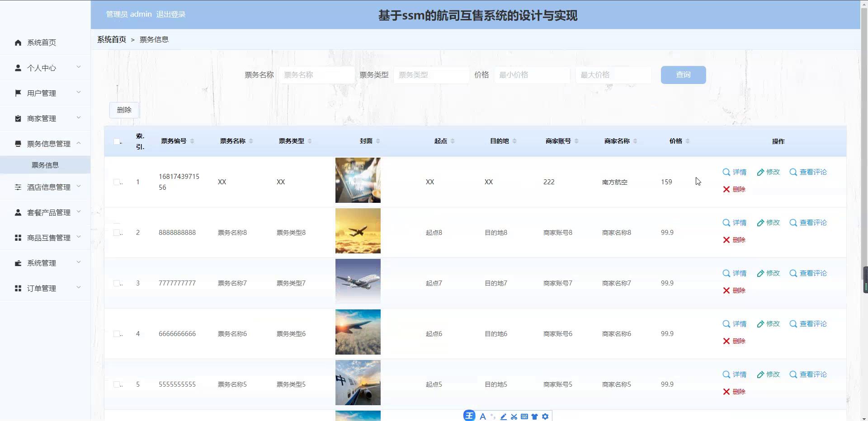Select the 票务信息 submenu item
The width and height of the screenshot is (868, 421).
click(45, 165)
